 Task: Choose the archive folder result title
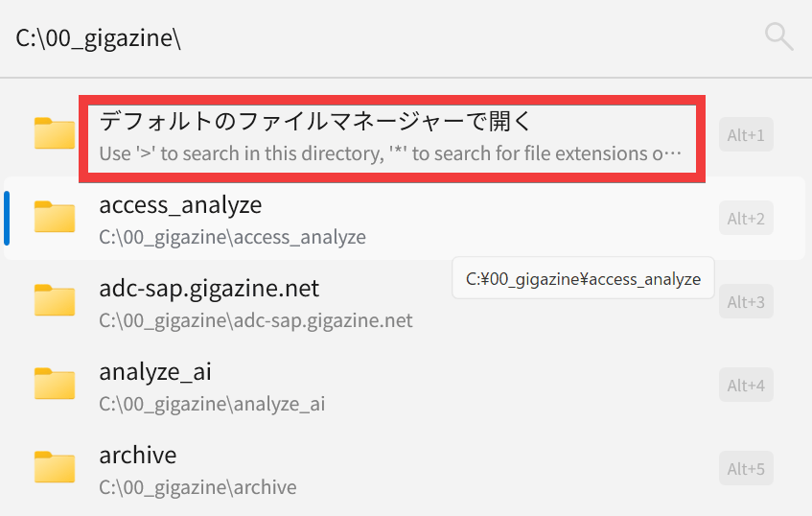[x=138, y=455]
